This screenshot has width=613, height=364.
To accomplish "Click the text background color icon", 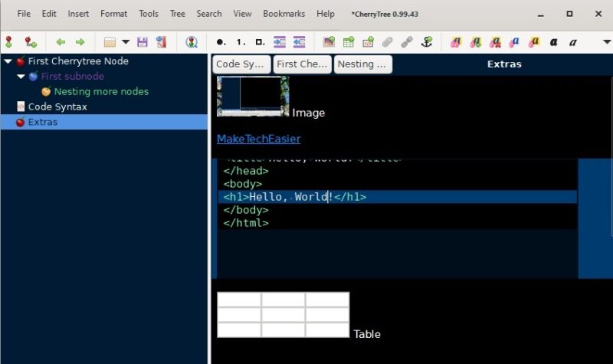I will pos(475,42).
